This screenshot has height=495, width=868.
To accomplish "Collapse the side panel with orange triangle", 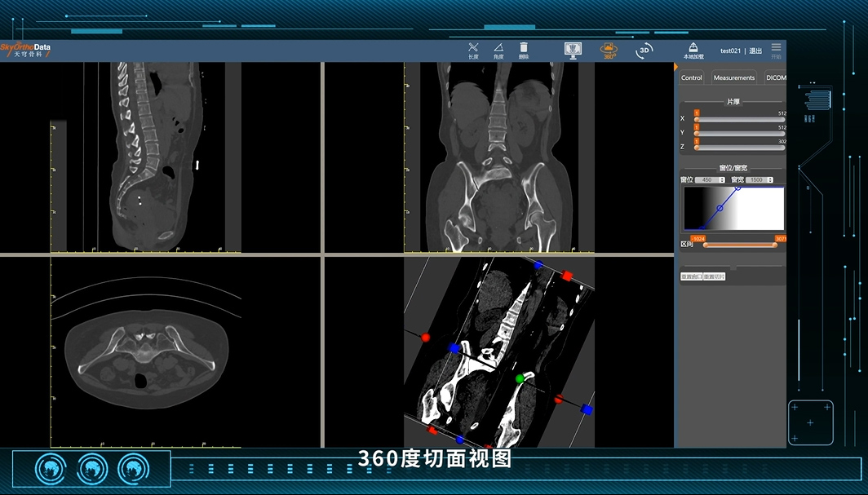I will pyautogui.click(x=676, y=67).
